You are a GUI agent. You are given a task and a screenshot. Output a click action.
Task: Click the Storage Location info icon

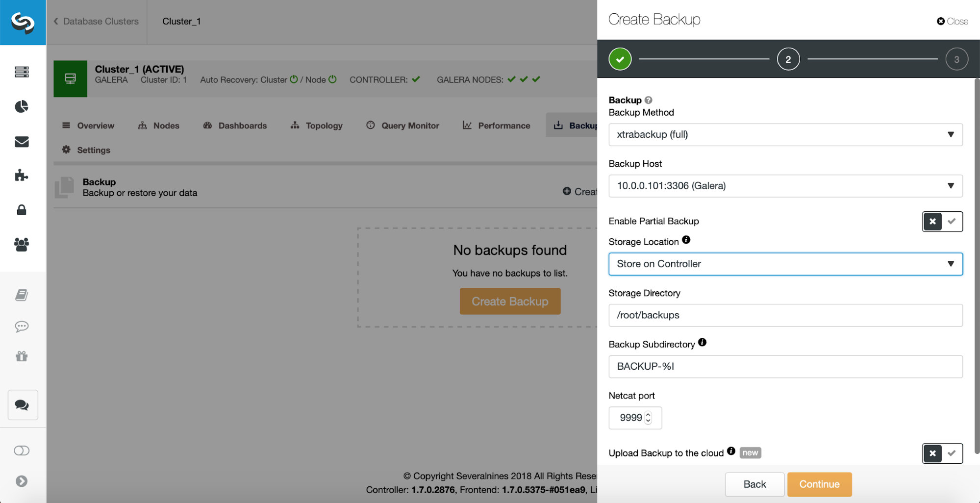[686, 240]
